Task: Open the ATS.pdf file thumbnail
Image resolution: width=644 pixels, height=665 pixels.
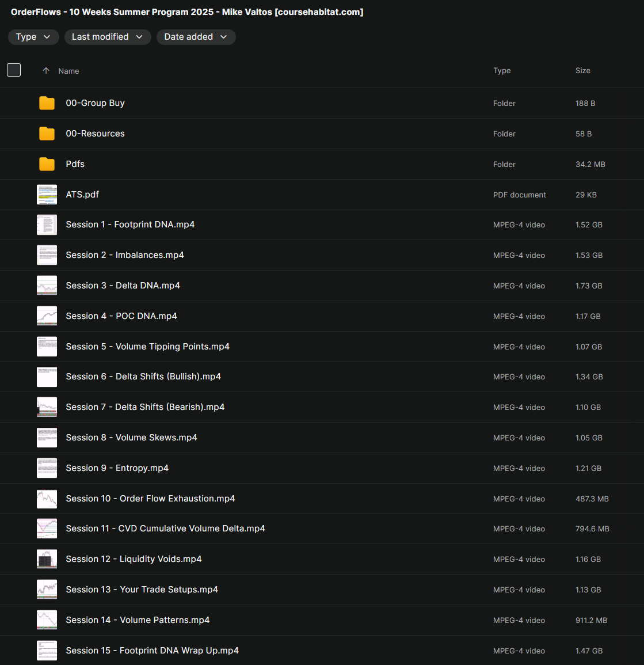Action: pyautogui.click(x=47, y=195)
